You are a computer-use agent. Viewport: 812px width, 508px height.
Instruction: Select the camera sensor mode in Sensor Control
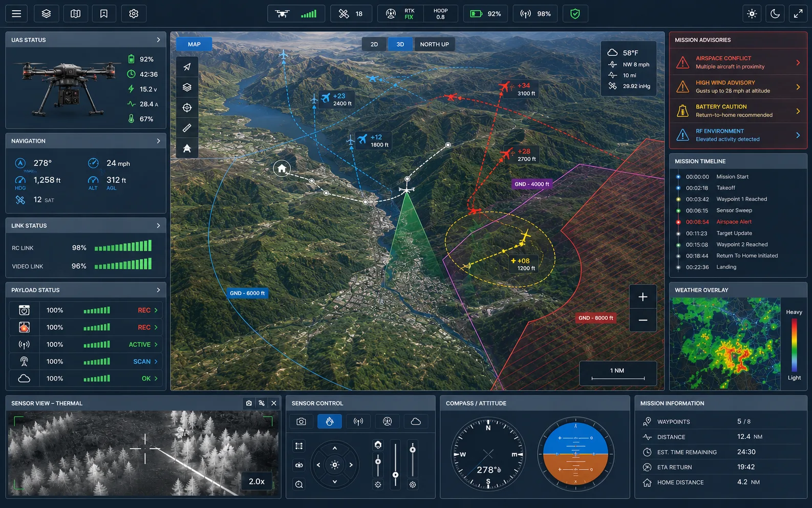coord(302,421)
